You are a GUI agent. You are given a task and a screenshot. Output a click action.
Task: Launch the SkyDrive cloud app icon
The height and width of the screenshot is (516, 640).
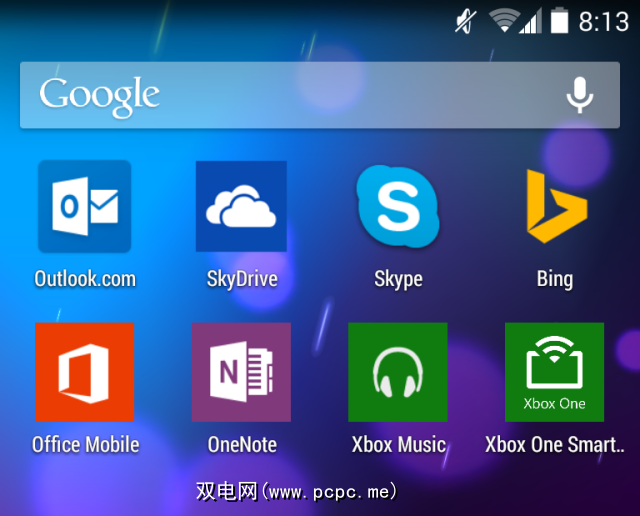[241, 206]
